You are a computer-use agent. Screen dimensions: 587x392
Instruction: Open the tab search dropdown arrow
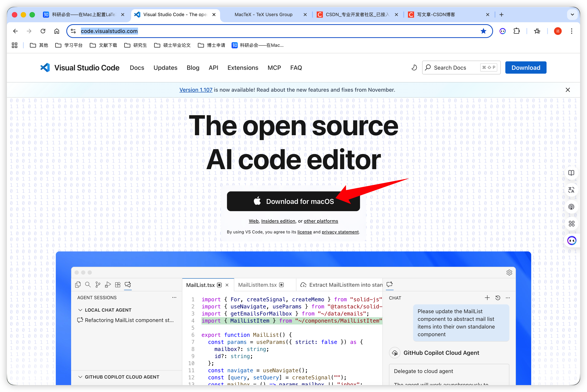pyautogui.click(x=572, y=15)
